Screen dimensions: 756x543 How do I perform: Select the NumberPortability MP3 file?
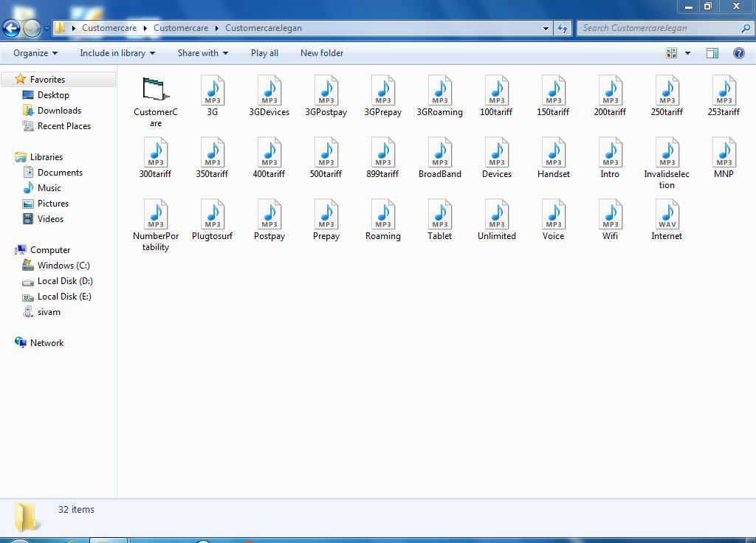[156, 226]
